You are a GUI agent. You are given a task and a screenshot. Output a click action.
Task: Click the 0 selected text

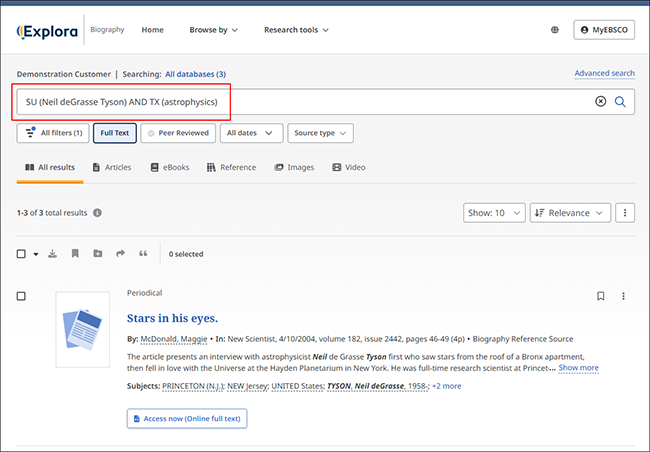pyautogui.click(x=186, y=254)
